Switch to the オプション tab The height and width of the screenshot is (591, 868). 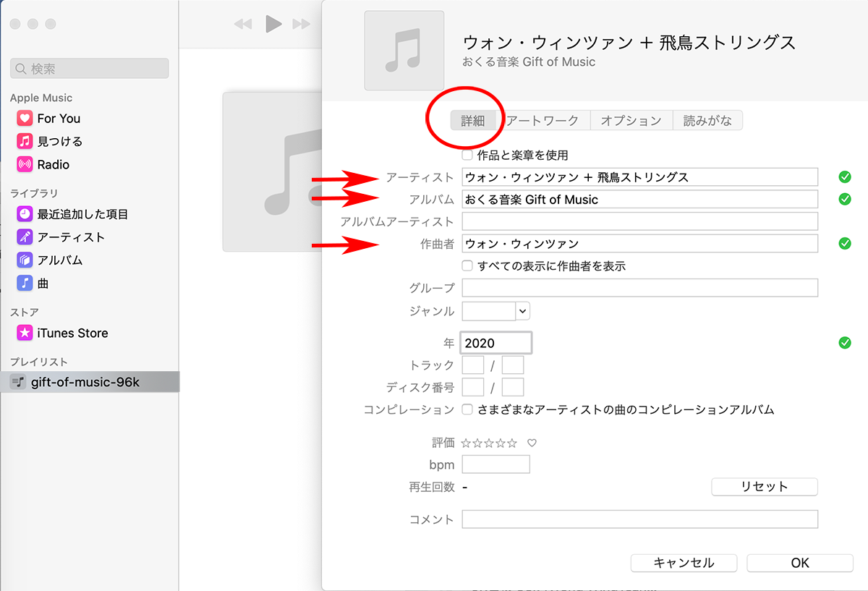click(631, 121)
